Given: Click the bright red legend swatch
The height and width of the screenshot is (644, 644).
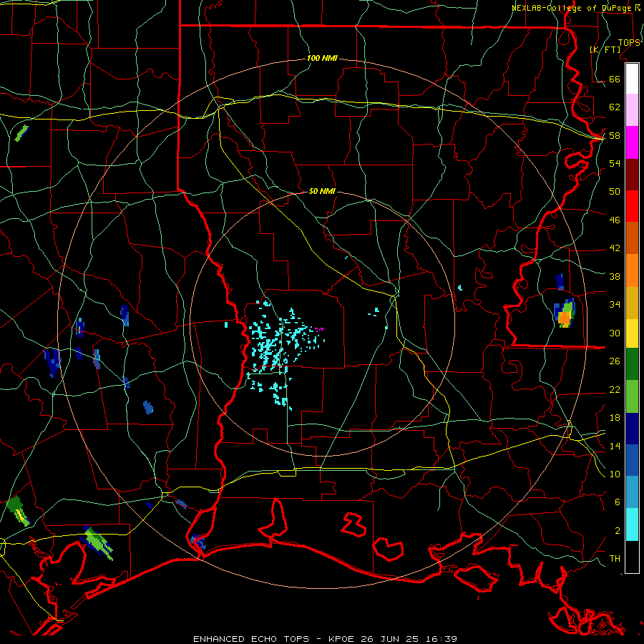Looking at the screenshot, I should coord(632,206).
